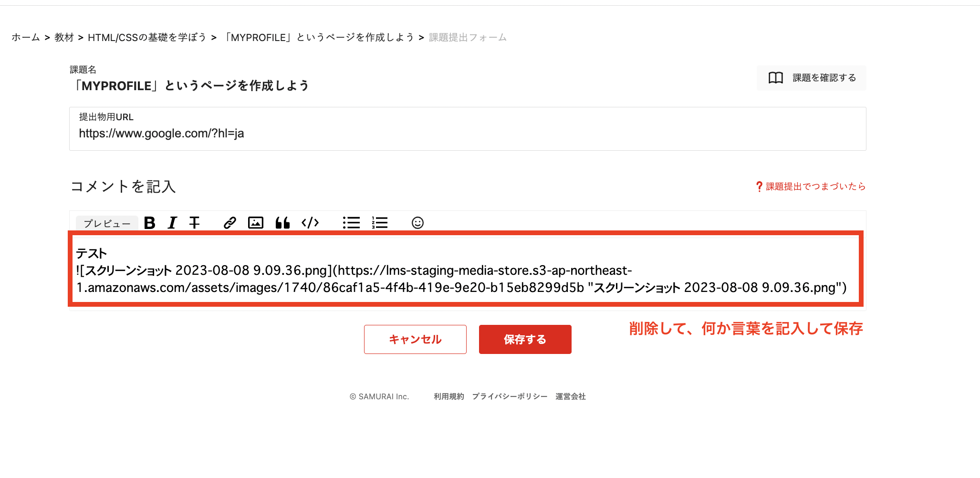This screenshot has width=980, height=478.
Task: Click 課題提出でつまづいたら help link
Action: point(813,187)
